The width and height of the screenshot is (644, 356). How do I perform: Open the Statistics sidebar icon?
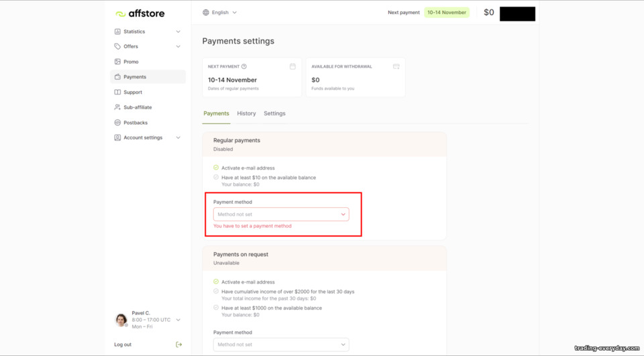click(117, 32)
